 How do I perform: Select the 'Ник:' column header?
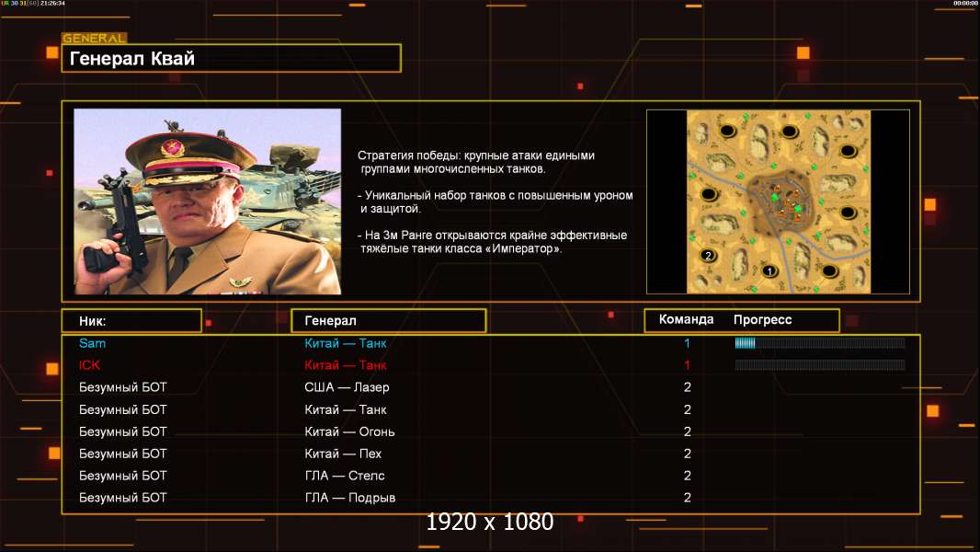tap(131, 321)
